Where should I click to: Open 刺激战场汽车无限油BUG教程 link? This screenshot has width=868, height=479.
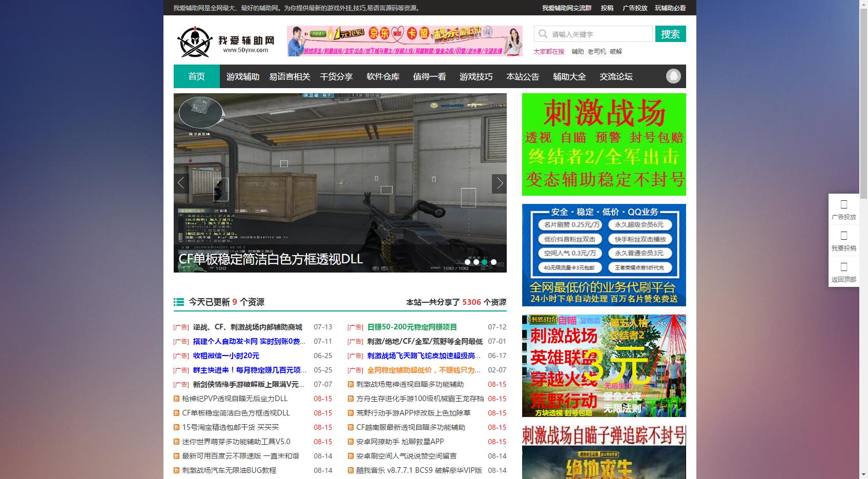point(229,470)
